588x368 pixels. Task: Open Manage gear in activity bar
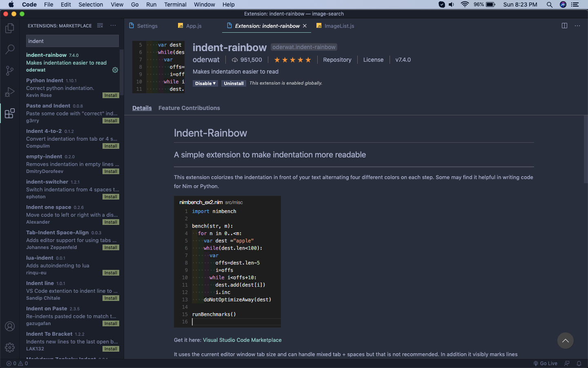[10, 348]
